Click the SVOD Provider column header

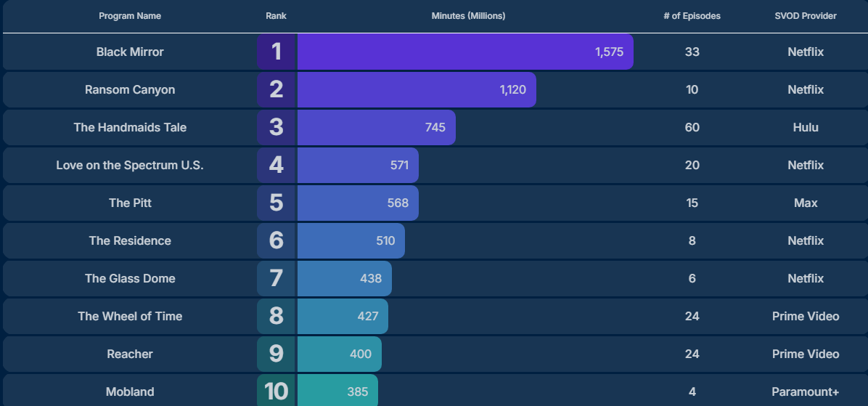pos(806,16)
